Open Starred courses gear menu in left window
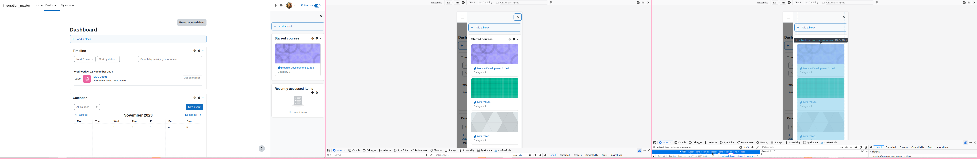The image size is (980, 159). [318, 38]
